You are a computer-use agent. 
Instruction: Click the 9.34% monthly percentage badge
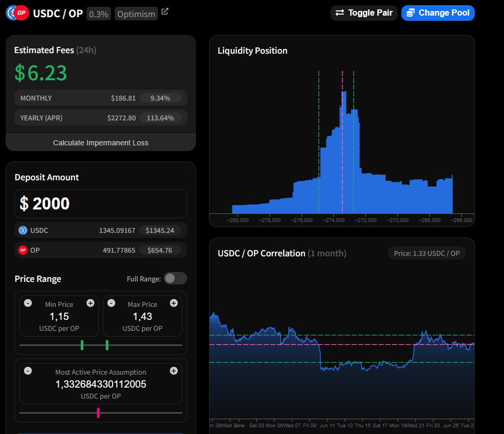click(161, 98)
